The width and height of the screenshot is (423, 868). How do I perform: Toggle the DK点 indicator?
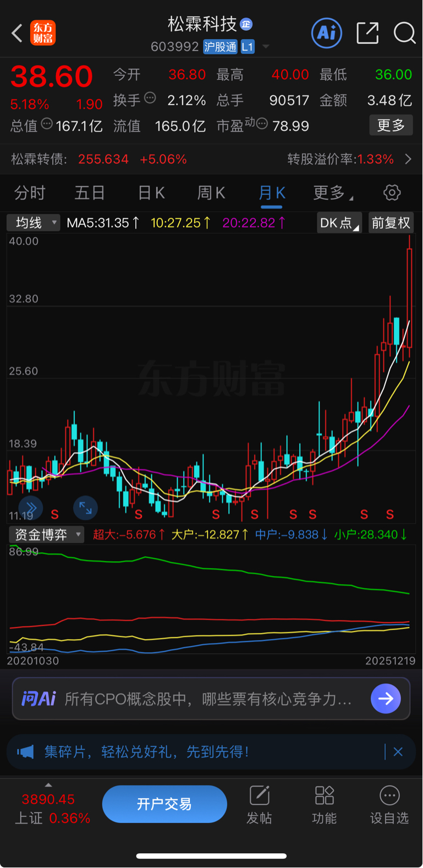pyautogui.click(x=339, y=223)
